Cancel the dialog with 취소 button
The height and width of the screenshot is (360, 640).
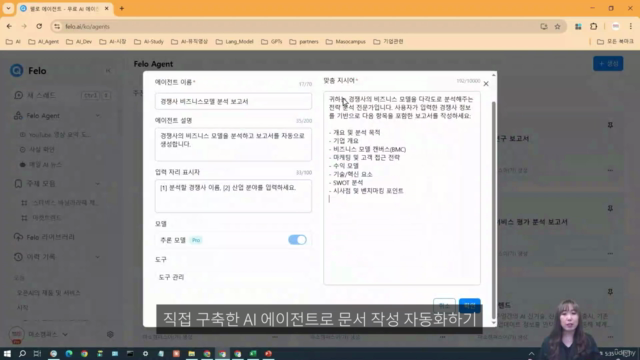(x=444, y=305)
